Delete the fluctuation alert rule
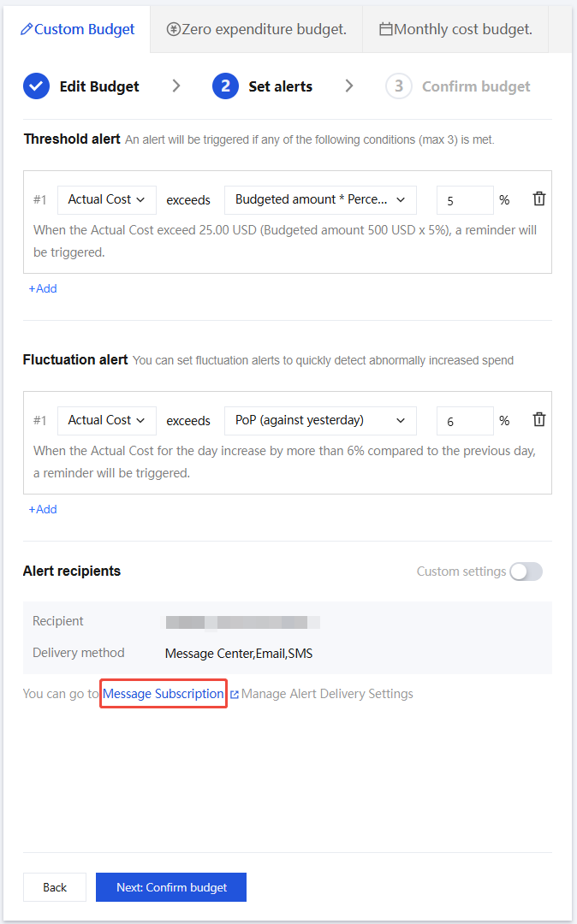 538,420
